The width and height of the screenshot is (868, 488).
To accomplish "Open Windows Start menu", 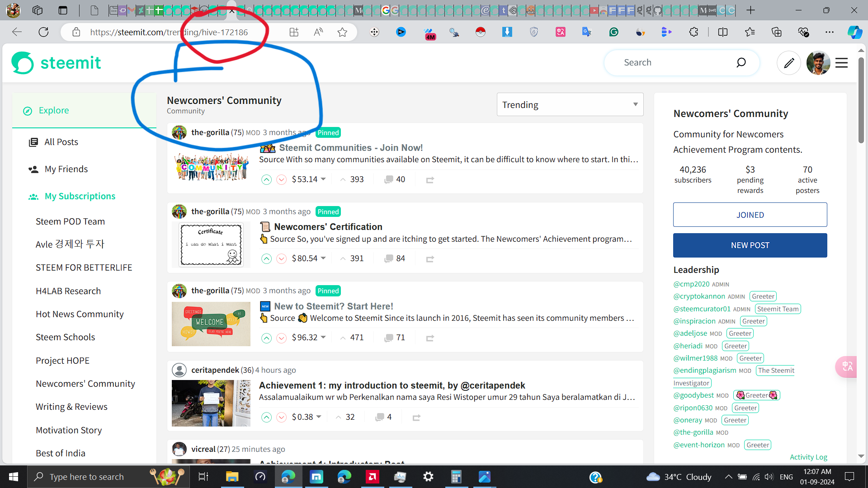I will (x=14, y=477).
